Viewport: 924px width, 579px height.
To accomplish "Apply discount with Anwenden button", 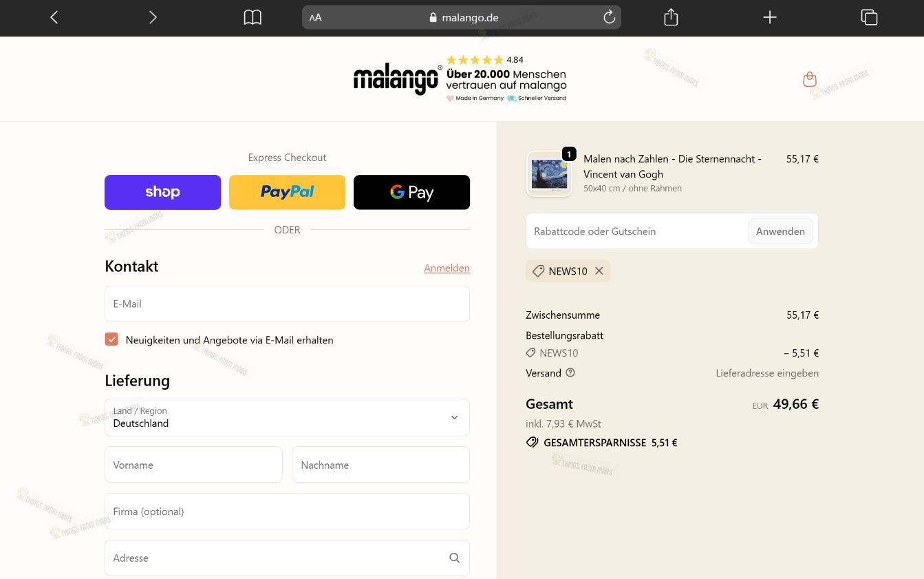I will pyautogui.click(x=780, y=231).
